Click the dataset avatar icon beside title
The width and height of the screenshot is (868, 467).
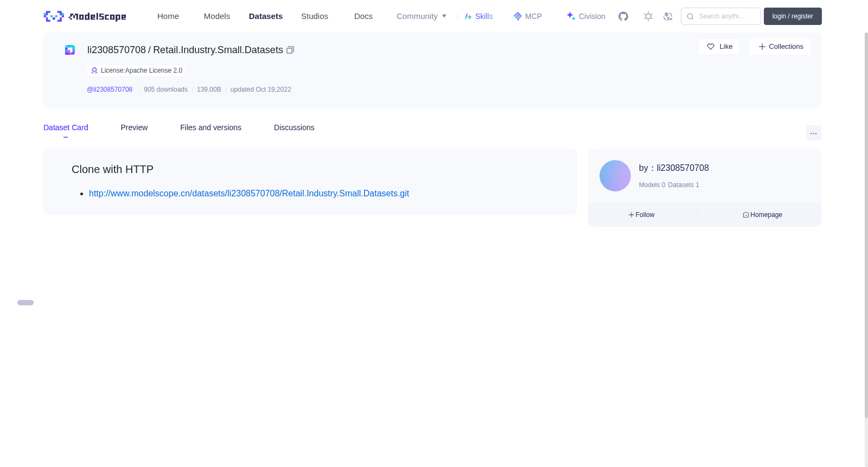point(70,50)
